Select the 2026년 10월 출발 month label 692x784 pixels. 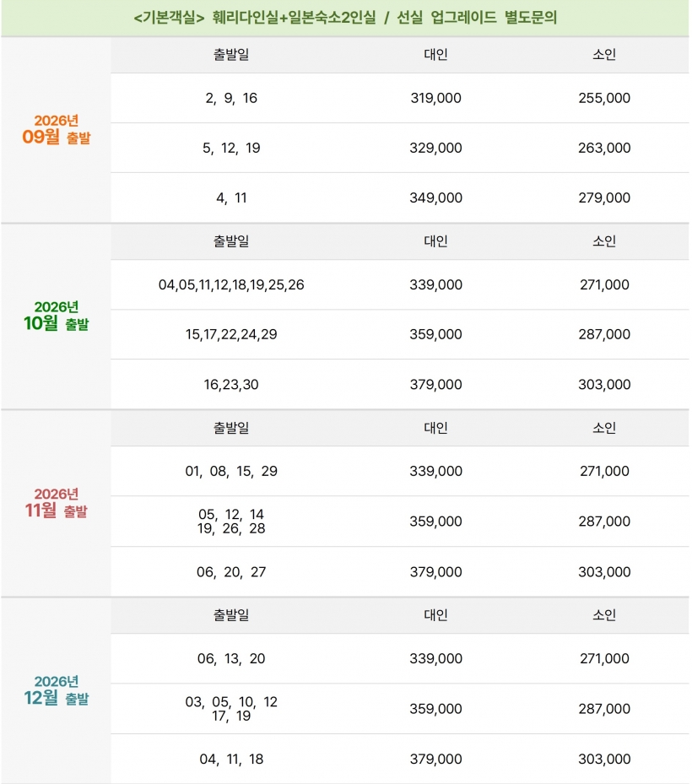coord(56,316)
